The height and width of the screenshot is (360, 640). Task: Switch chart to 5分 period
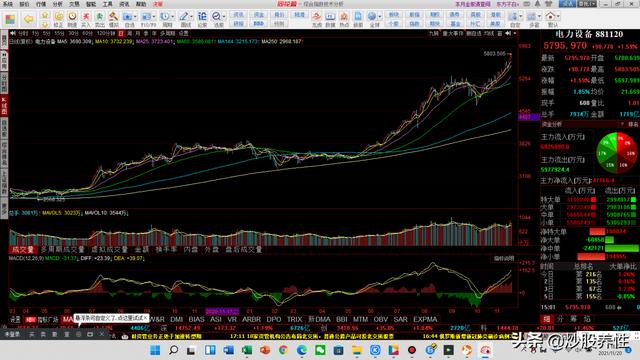click(x=47, y=33)
